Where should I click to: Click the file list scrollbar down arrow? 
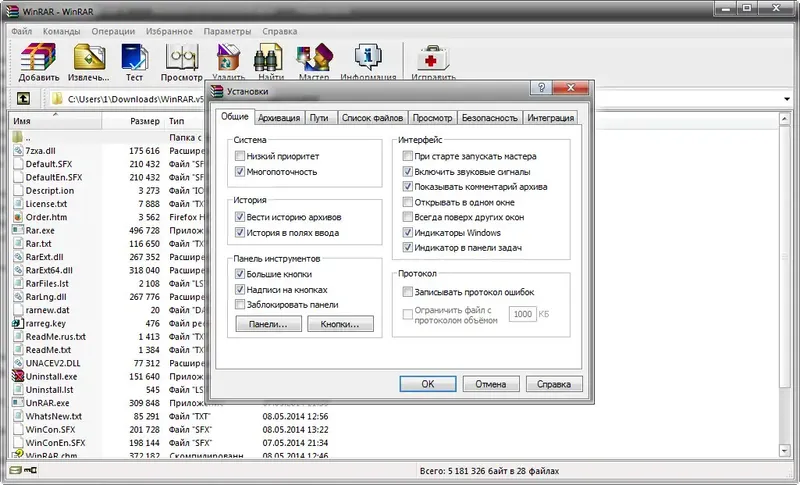[785, 450]
